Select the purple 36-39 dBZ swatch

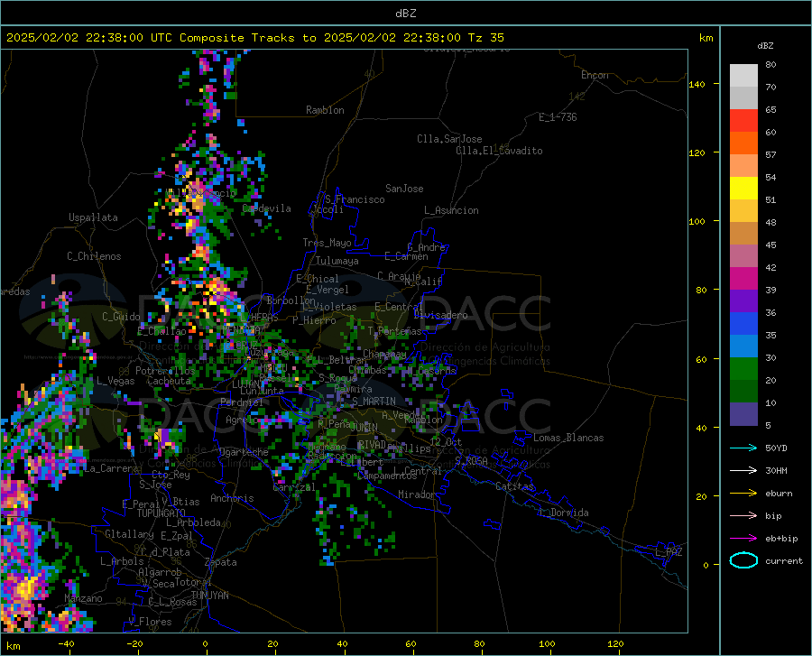tap(743, 301)
